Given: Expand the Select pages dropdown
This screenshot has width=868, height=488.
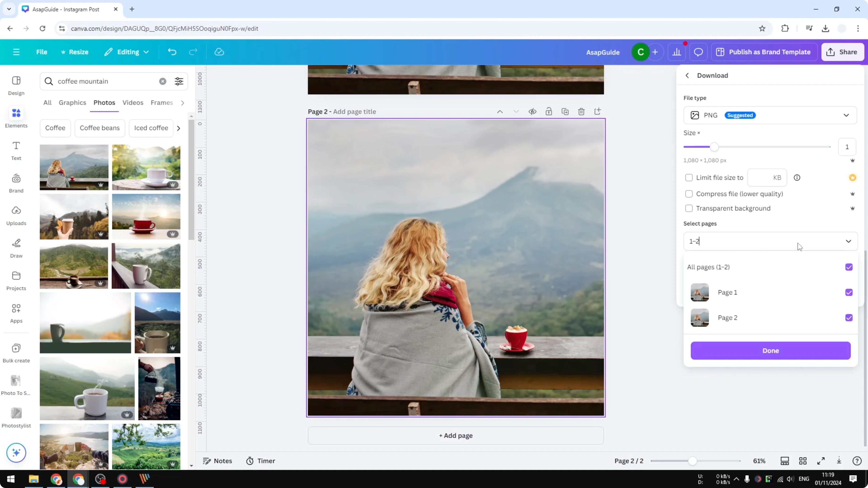Looking at the screenshot, I should point(849,241).
